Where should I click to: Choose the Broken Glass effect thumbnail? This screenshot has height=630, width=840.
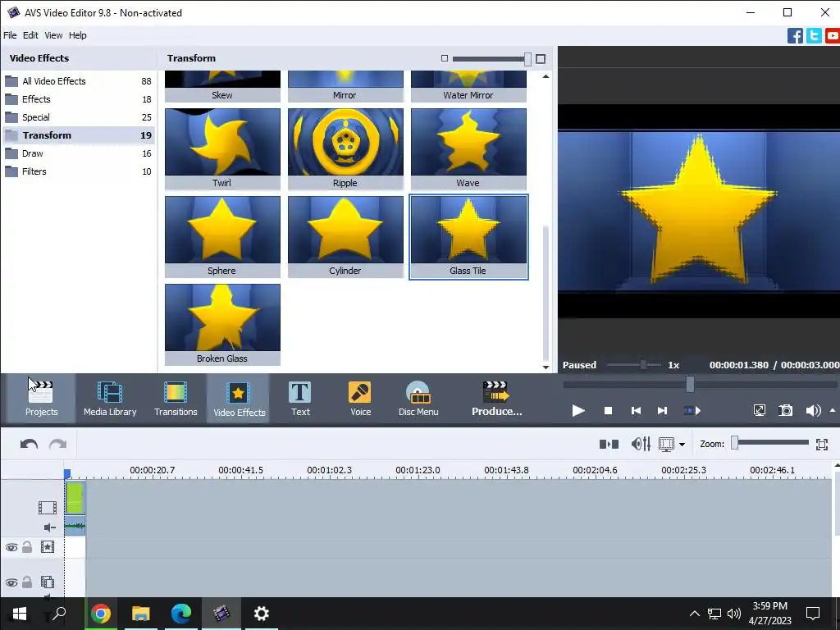[x=222, y=324]
